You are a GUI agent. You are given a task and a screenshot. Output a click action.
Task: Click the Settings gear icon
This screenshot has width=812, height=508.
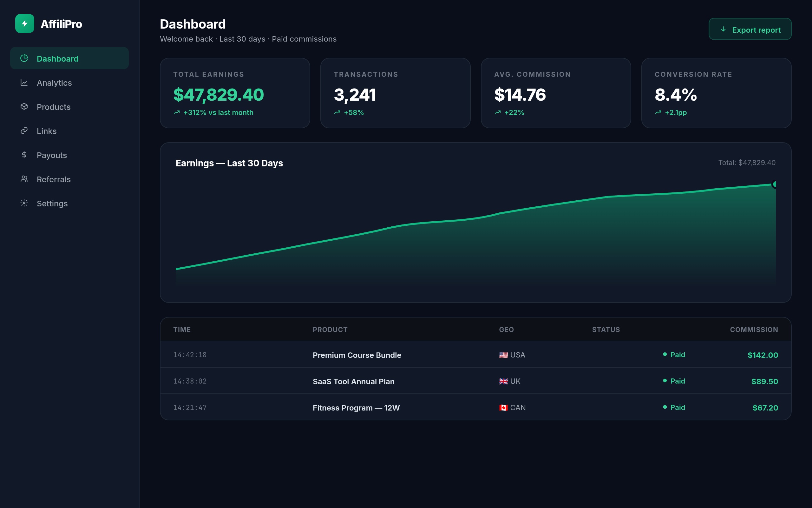coord(24,203)
